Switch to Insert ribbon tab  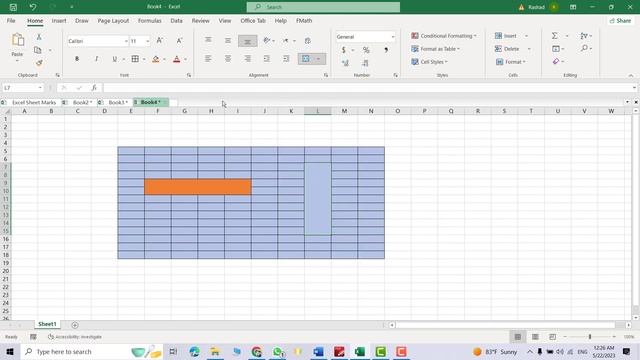(x=59, y=21)
